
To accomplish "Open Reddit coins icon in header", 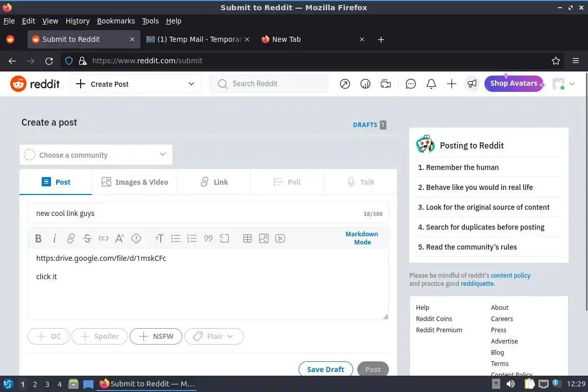I will 365,84.
